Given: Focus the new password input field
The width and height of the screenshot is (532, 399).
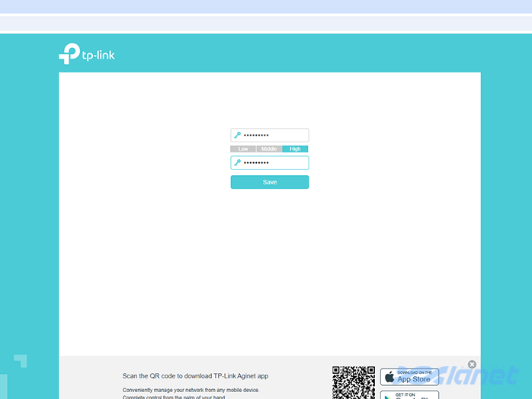Looking at the screenshot, I should click(x=274, y=135).
